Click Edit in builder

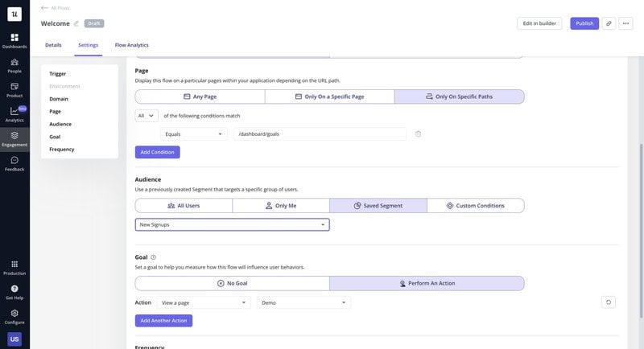pos(539,23)
